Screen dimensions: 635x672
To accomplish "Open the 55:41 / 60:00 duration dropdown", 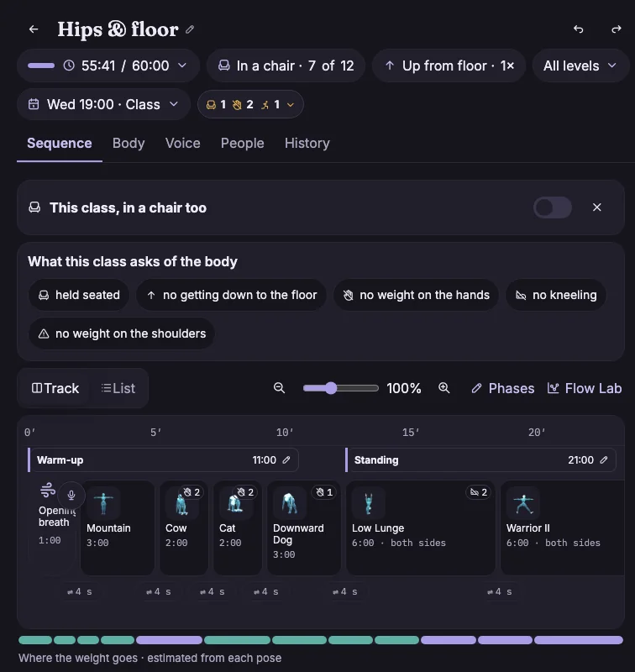I will tap(108, 66).
